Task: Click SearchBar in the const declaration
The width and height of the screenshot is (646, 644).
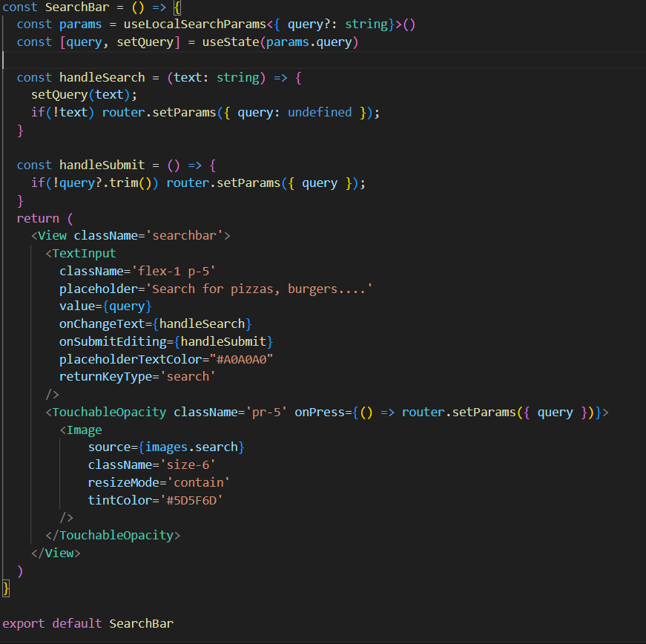Action: click(x=77, y=7)
